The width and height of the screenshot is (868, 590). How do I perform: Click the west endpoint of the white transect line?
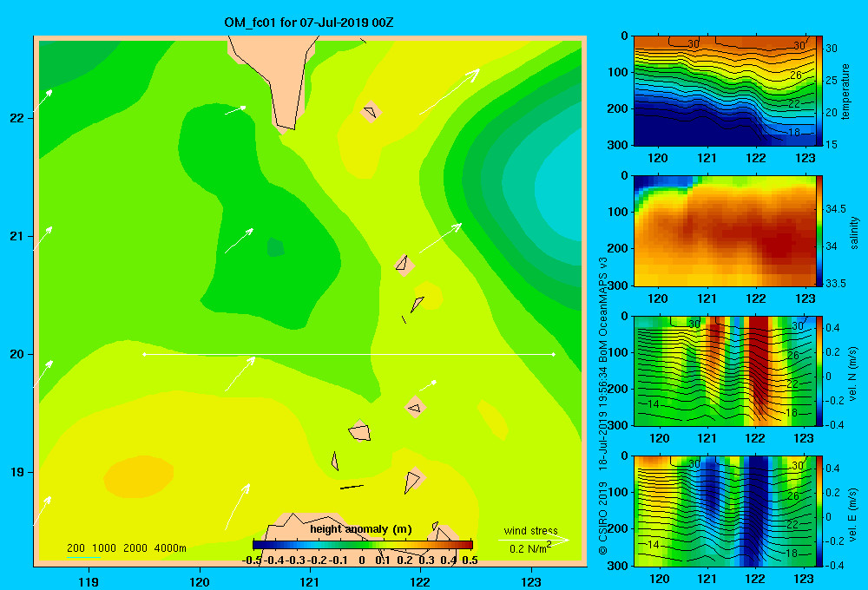click(144, 354)
